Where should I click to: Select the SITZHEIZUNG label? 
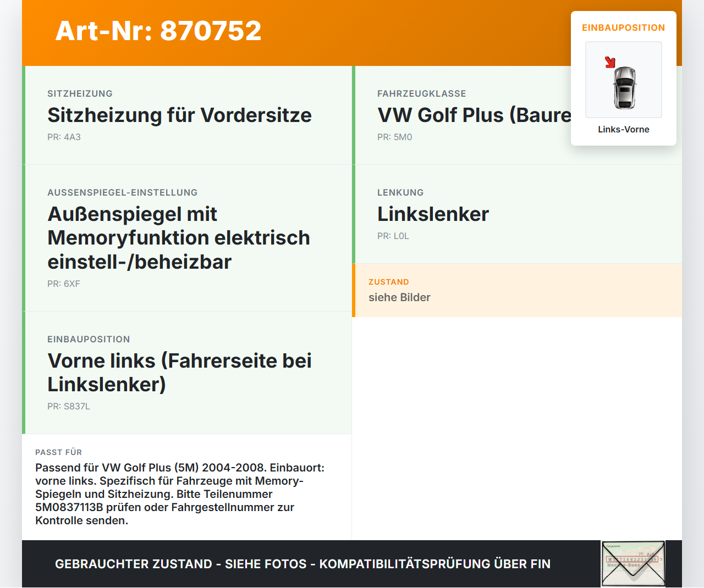[80, 93]
